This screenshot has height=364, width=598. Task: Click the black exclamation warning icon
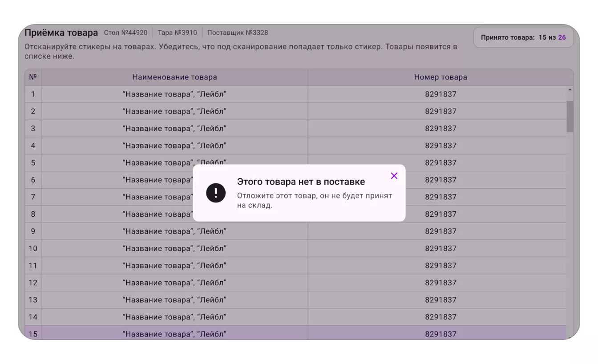click(x=216, y=193)
